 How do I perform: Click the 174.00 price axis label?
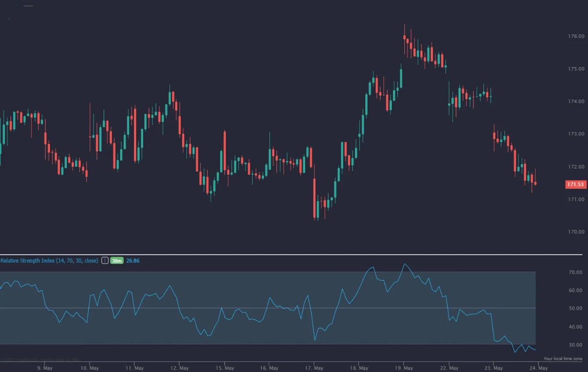576,101
